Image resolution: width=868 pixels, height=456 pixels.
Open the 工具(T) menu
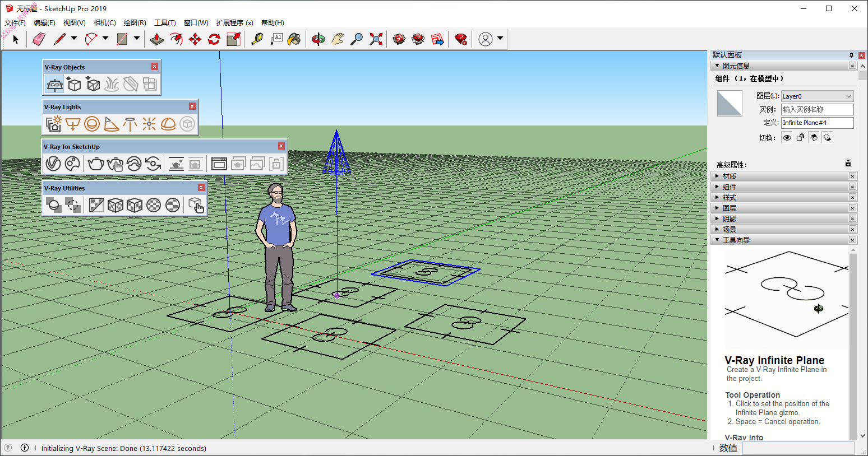point(165,23)
